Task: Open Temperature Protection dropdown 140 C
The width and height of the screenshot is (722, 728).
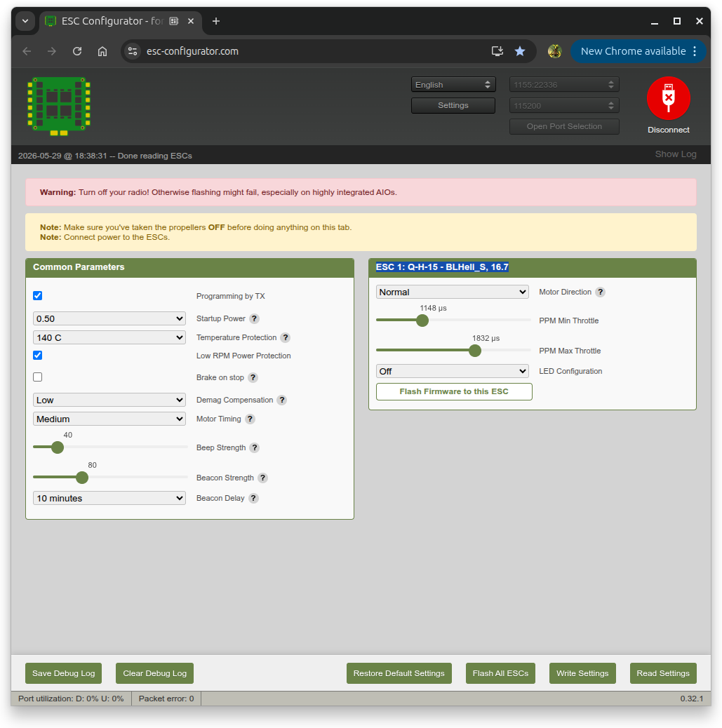Action: [109, 337]
